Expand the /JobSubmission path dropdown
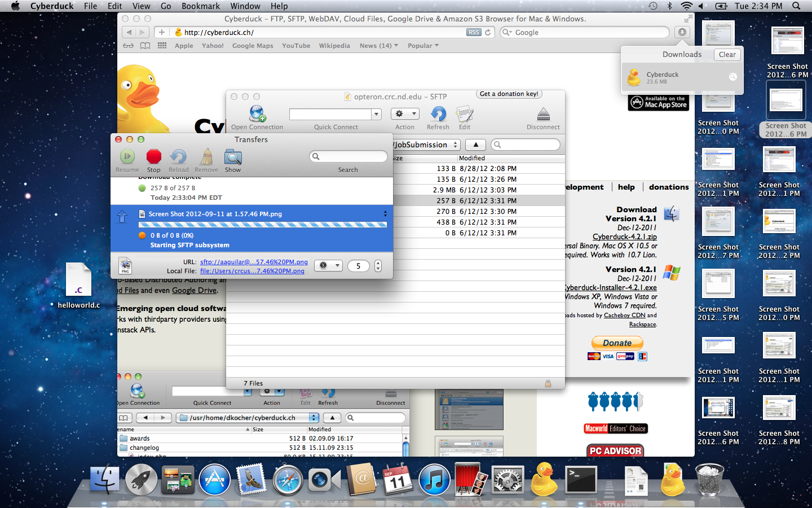 click(456, 144)
